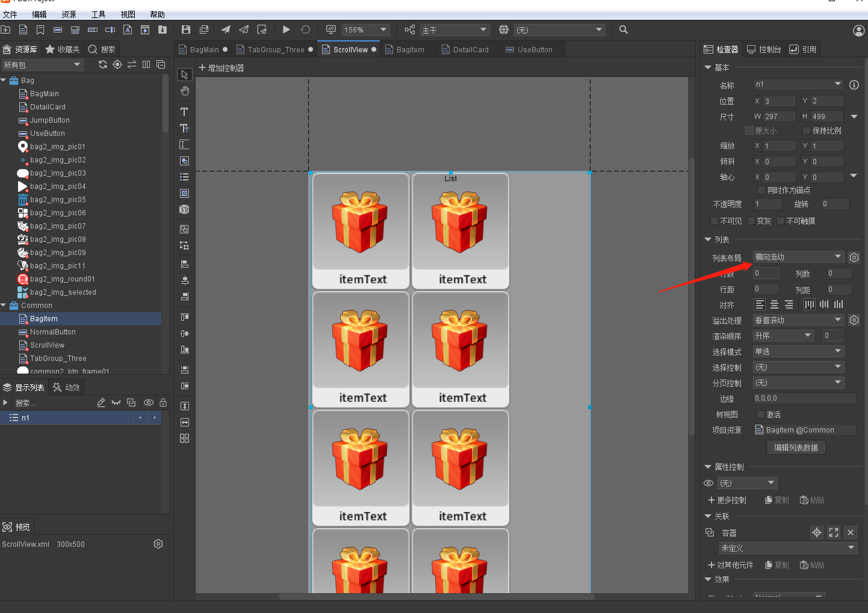Enable the 保持比例 checkbox
The image size is (868, 613).
(x=807, y=131)
